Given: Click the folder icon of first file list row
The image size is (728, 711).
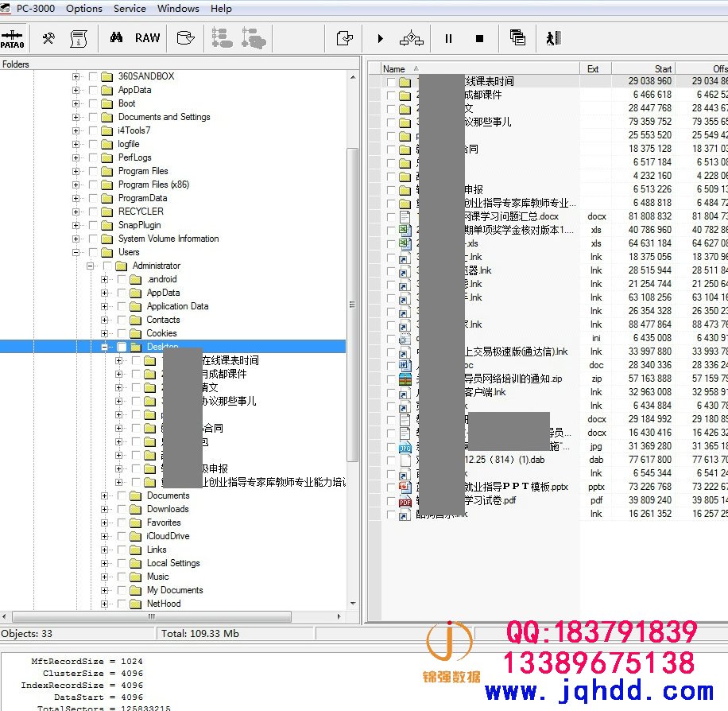Looking at the screenshot, I should pos(405,82).
